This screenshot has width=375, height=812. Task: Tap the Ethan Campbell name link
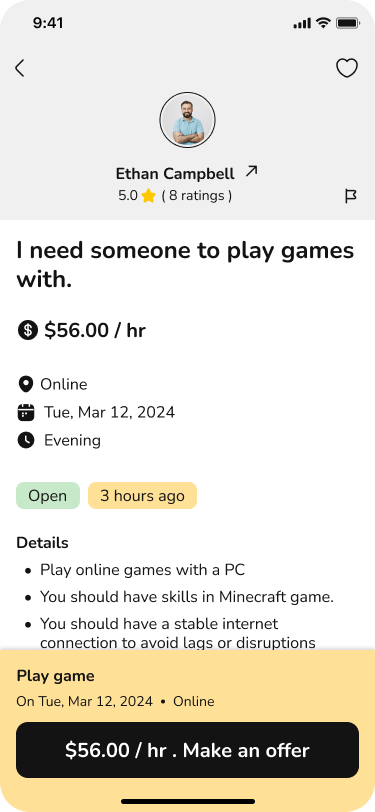[x=175, y=173]
